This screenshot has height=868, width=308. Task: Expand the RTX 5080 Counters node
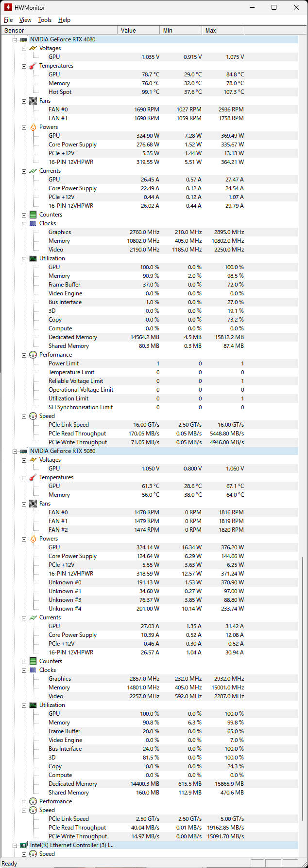pyautogui.click(x=24, y=661)
